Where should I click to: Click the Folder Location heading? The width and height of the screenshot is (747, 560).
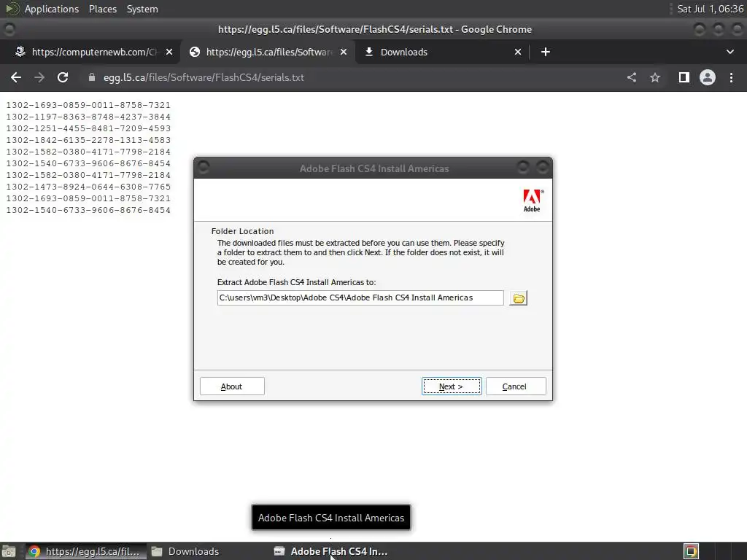242,231
